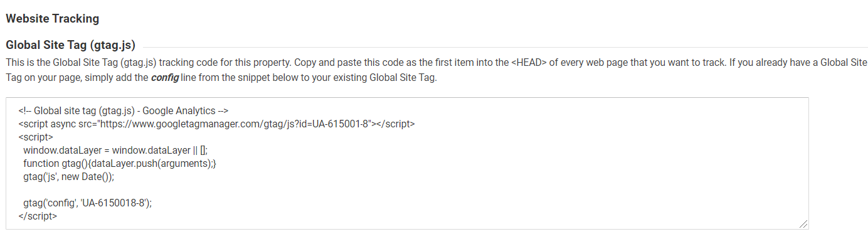Click the Website Tracking heading

point(52,18)
